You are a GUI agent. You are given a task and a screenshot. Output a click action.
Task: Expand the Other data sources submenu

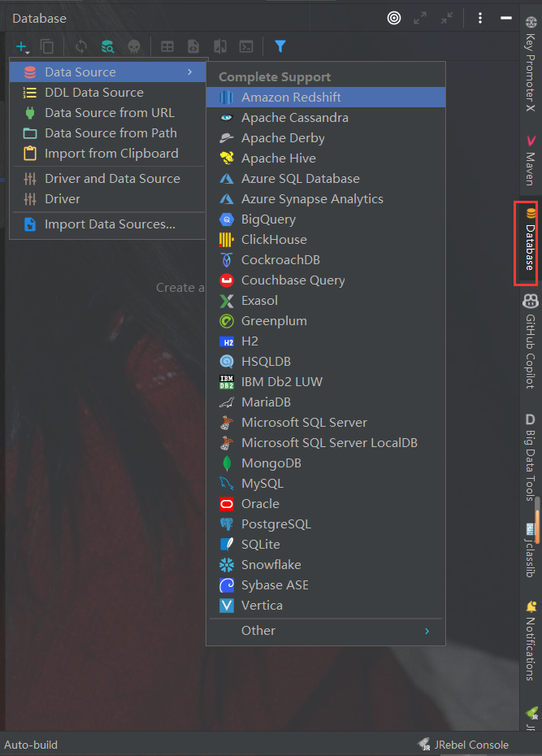(x=326, y=630)
